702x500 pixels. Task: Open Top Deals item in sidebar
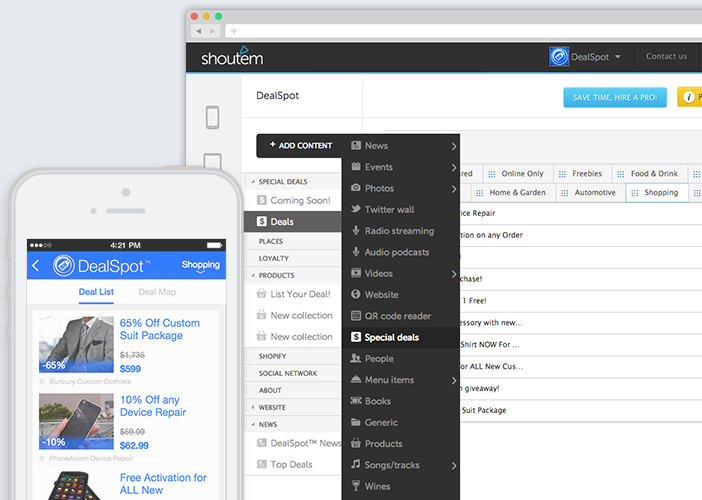click(x=293, y=464)
